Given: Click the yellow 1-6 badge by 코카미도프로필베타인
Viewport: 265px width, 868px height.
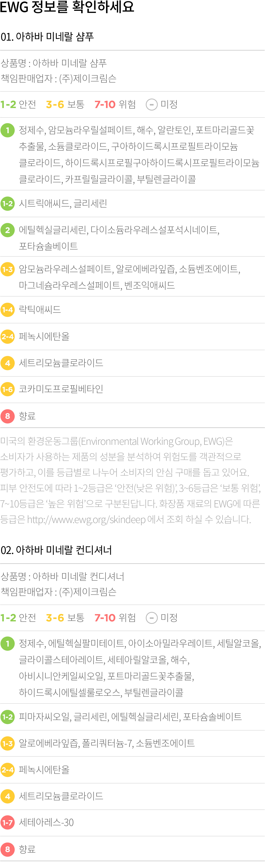Looking at the screenshot, I should pos(7,389).
